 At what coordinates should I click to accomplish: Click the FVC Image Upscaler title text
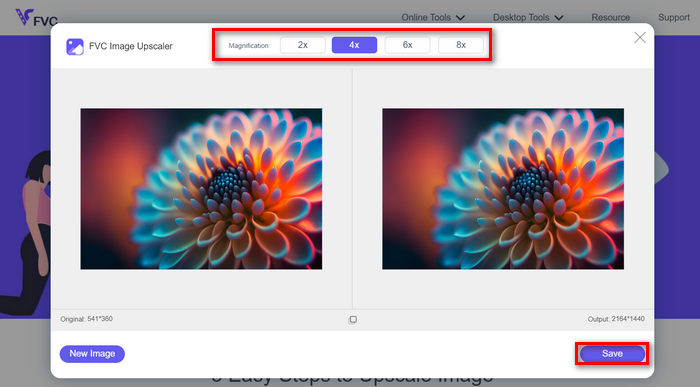pos(131,46)
